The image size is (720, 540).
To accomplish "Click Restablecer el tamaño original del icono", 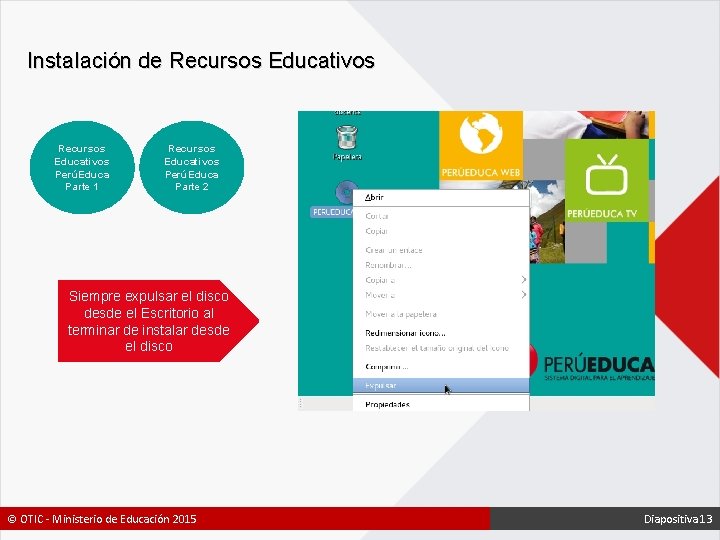I will [x=441, y=348].
